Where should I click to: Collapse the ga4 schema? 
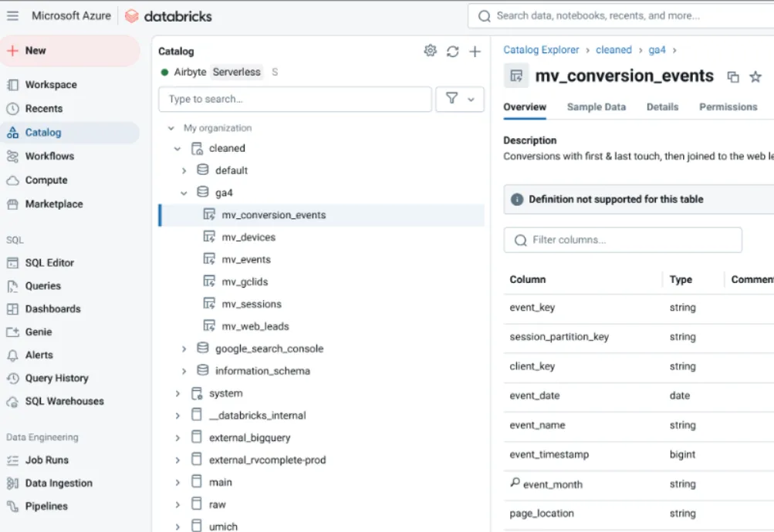[x=184, y=192]
